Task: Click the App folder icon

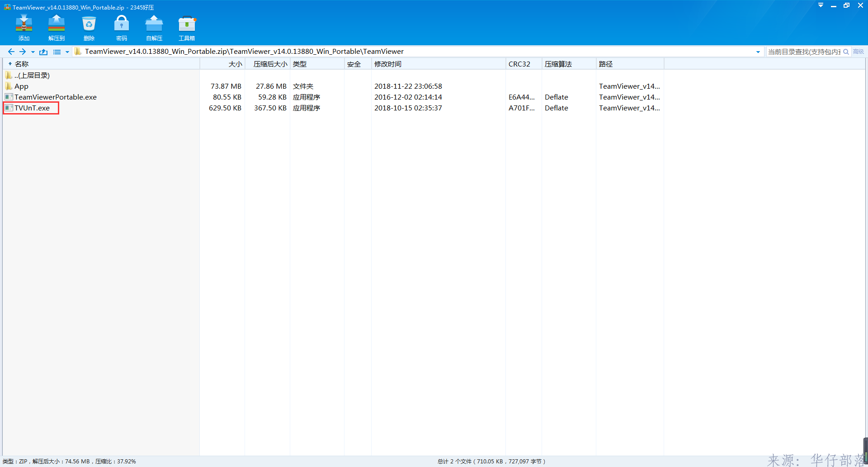Action: pyautogui.click(x=9, y=86)
